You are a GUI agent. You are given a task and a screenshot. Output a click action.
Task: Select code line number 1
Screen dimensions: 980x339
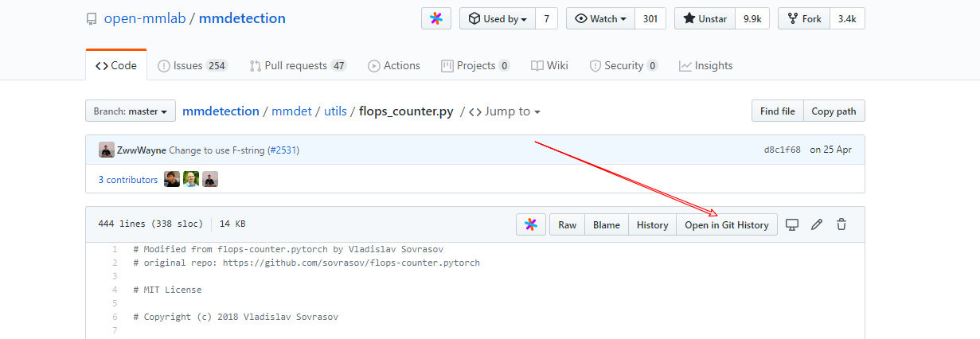(x=115, y=249)
